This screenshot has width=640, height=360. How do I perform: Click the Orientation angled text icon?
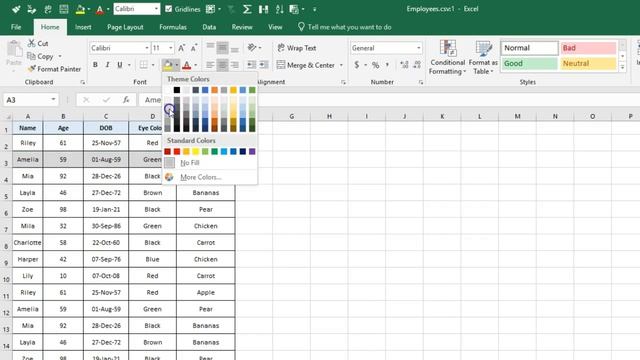coord(252,48)
